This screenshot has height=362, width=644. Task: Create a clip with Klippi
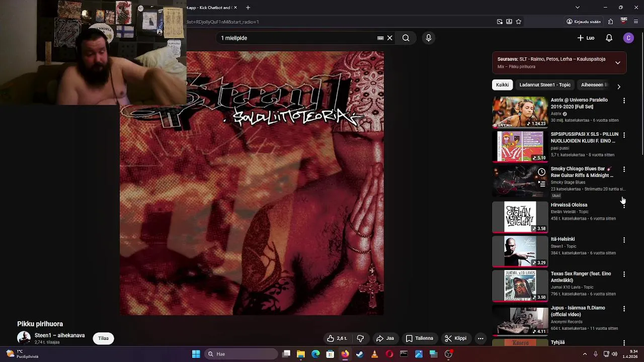(x=456, y=338)
